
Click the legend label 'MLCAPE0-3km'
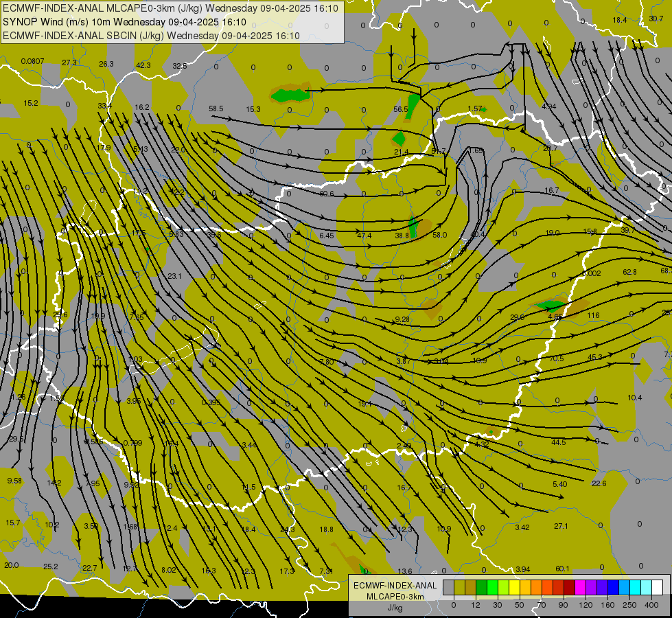395,597
